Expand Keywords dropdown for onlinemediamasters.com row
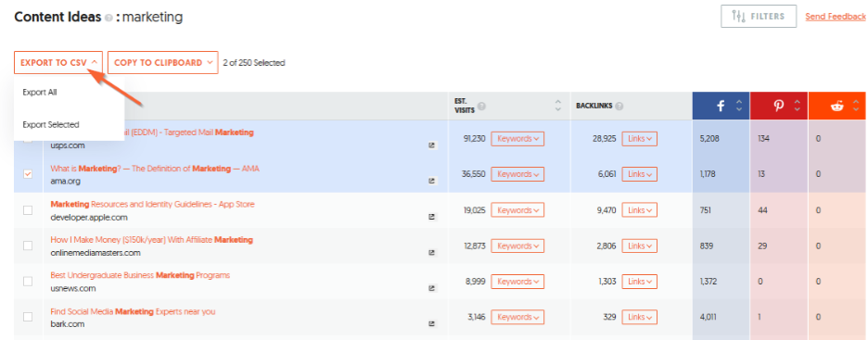The width and height of the screenshot is (868, 340). (517, 246)
